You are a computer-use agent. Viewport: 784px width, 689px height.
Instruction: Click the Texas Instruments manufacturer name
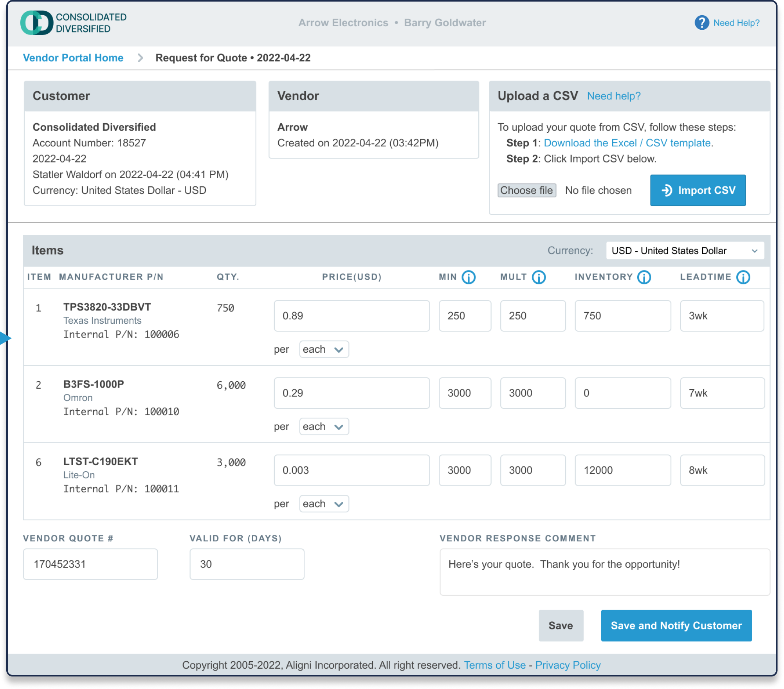tap(102, 320)
